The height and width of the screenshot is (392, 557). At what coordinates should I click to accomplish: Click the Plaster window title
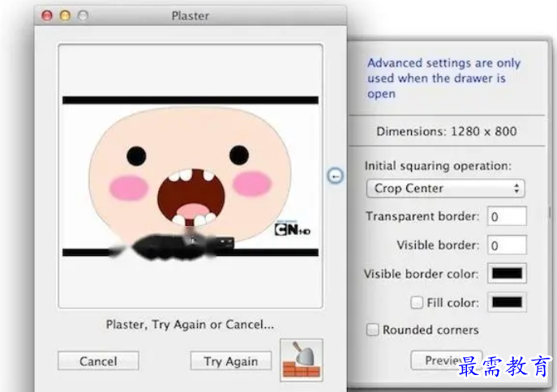[191, 15]
